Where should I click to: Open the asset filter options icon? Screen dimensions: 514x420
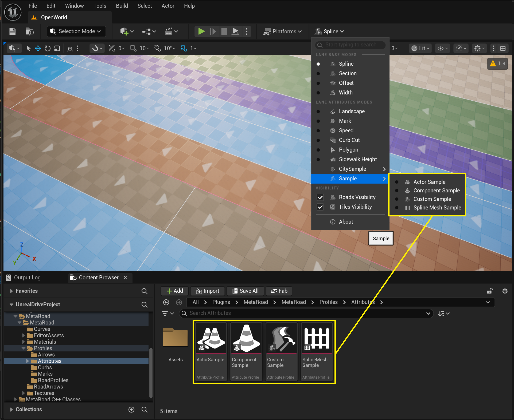click(168, 313)
